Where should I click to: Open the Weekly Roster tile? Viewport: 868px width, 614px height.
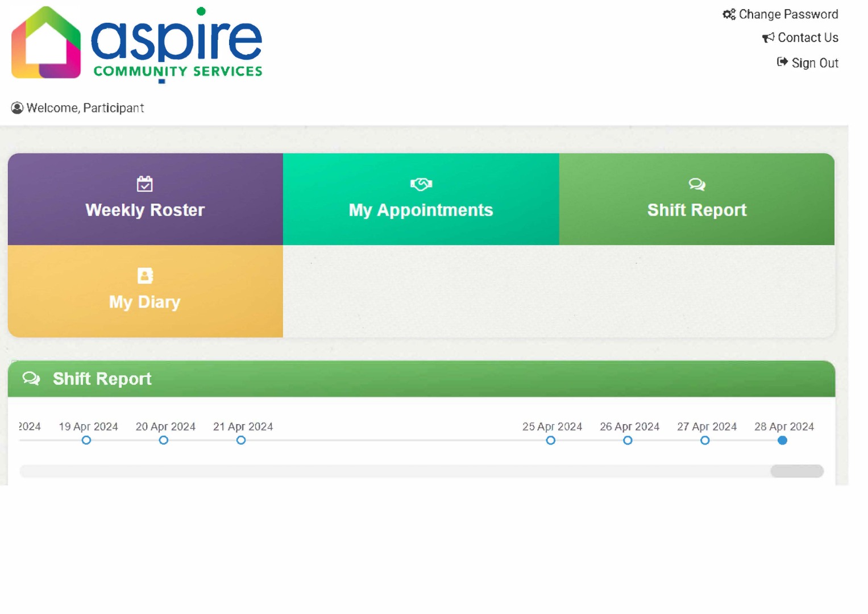click(x=146, y=199)
